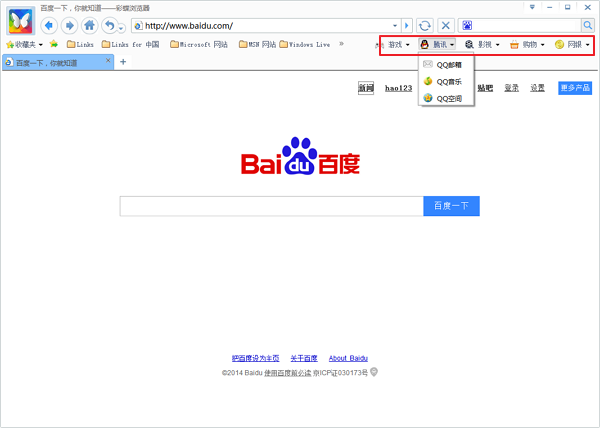Open a new tab with the plus button
The width and height of the screenshot is (600, 428).
(x=123, y=62)
